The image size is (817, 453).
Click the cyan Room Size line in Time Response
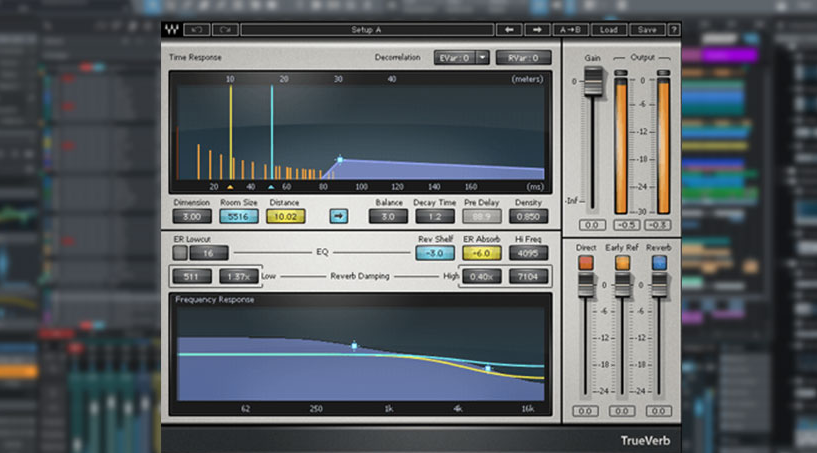pyautogui.click(x=271, y=133)
